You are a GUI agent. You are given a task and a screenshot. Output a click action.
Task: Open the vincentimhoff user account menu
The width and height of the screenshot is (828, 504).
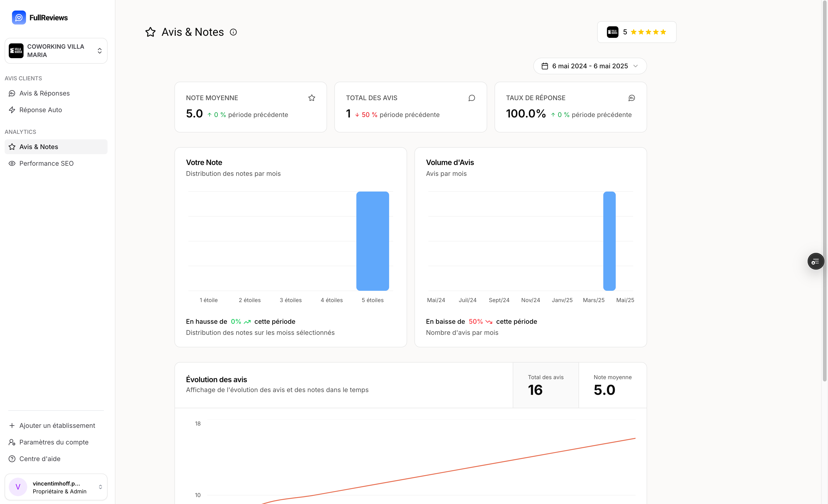click(x=56, y=487)
